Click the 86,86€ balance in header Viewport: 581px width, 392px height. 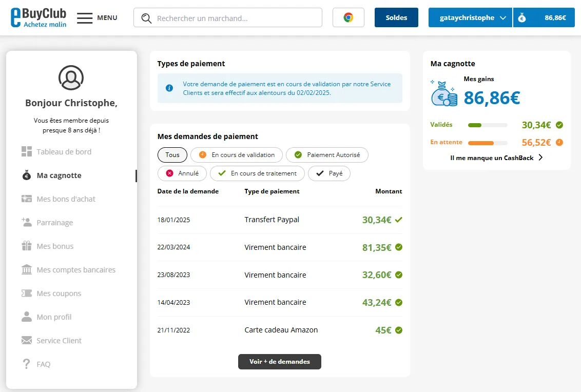tap(555, 17)
